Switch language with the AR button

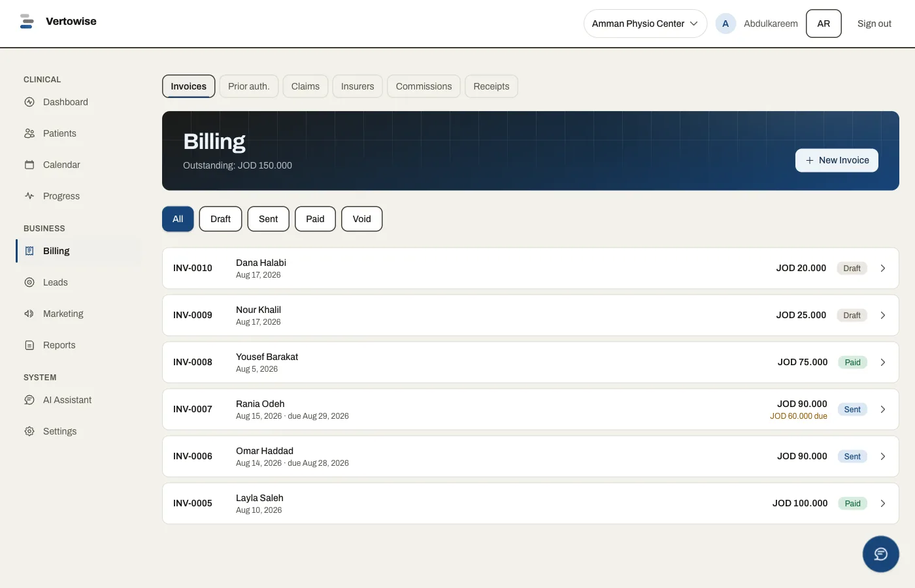click(823, 24)
